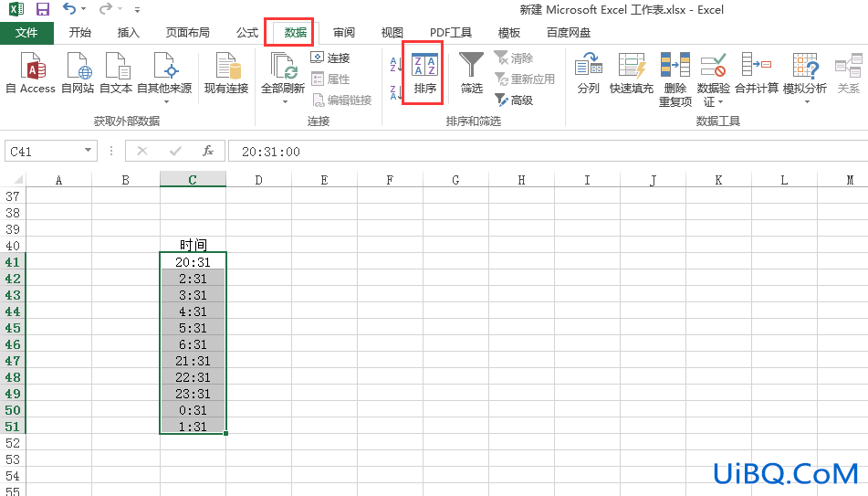Open the PDF工具 tab

coord(451,33)
